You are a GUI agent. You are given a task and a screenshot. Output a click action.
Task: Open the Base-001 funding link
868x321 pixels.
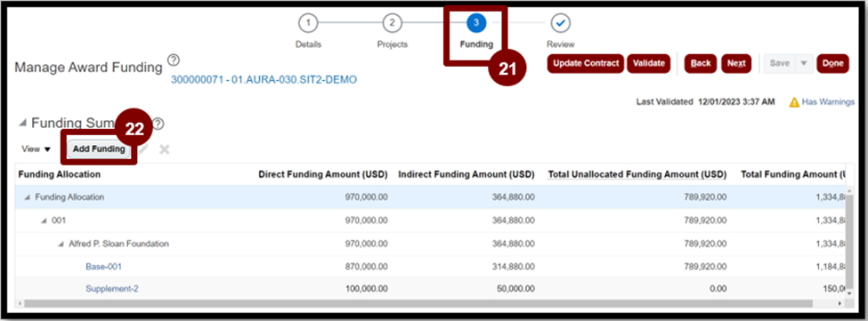click(103, 267)
